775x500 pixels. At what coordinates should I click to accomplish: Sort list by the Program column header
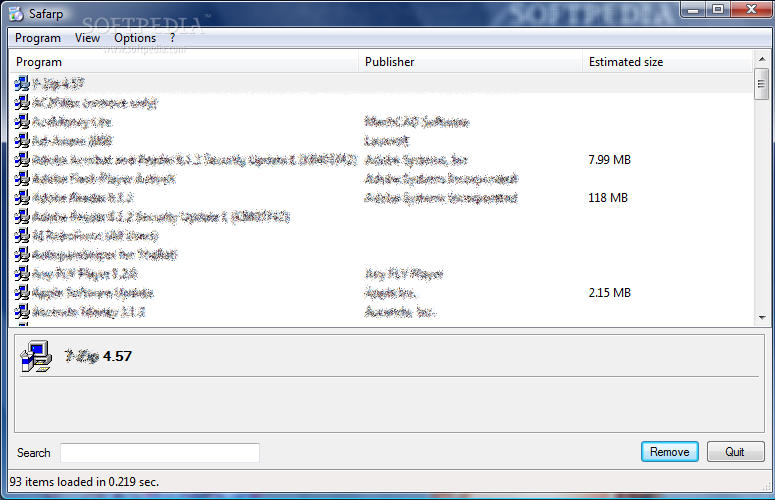click(x=183, y=62)
